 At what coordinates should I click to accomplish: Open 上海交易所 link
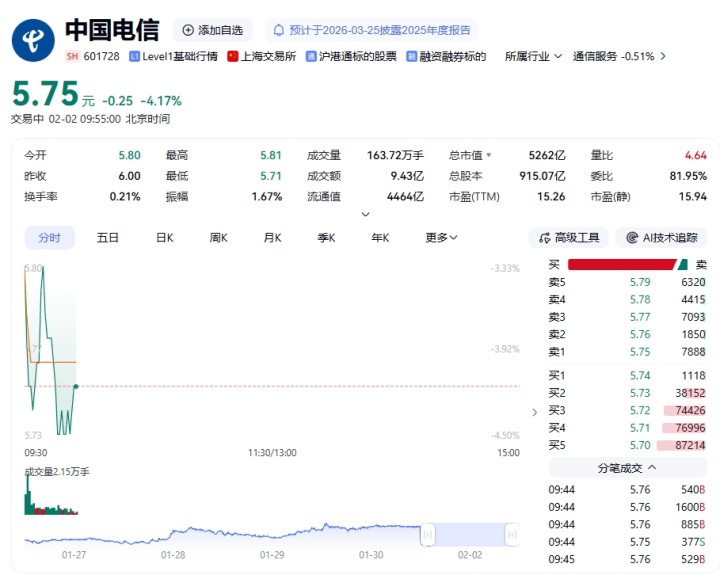pyautogui.click(x=268, y=56)
